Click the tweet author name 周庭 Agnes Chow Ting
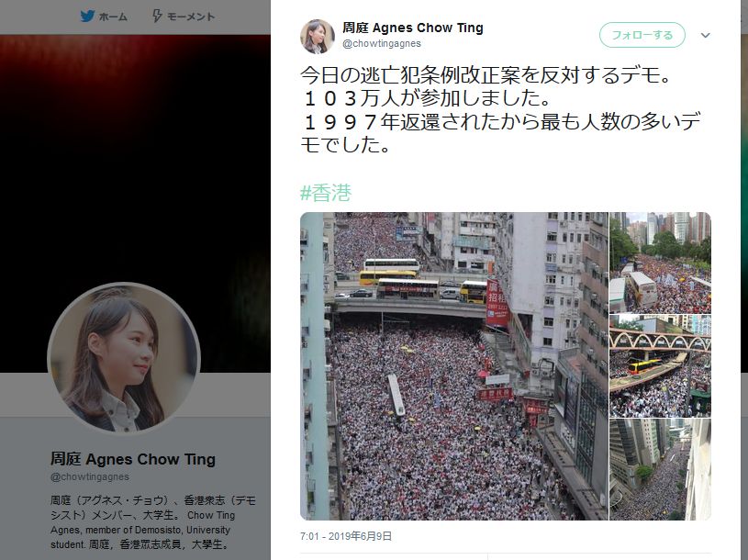Image resolution: width=748 pixels, height=560 pixels. tap(413, 28)
